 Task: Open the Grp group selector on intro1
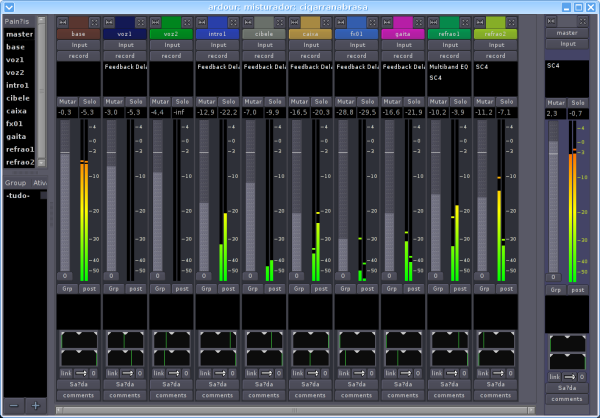point(206,289)
